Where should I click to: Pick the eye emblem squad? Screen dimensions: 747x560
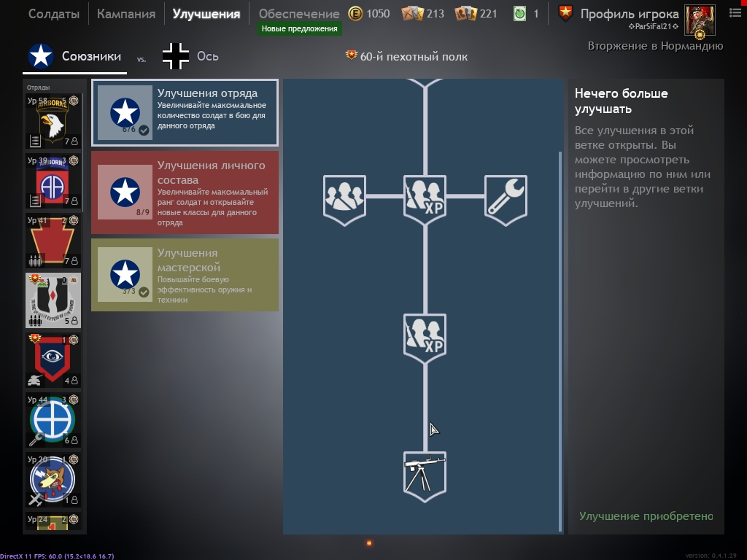pyautogui.click(x=53, y=360)
